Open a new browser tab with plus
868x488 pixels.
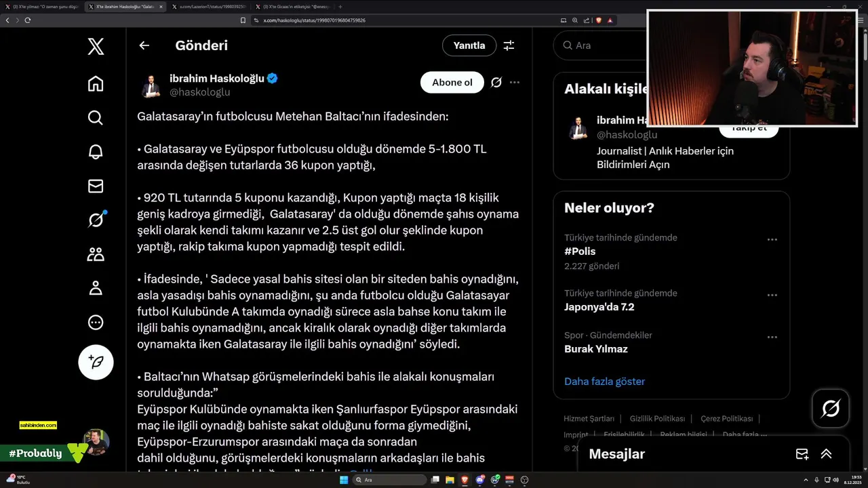(340, 7)
